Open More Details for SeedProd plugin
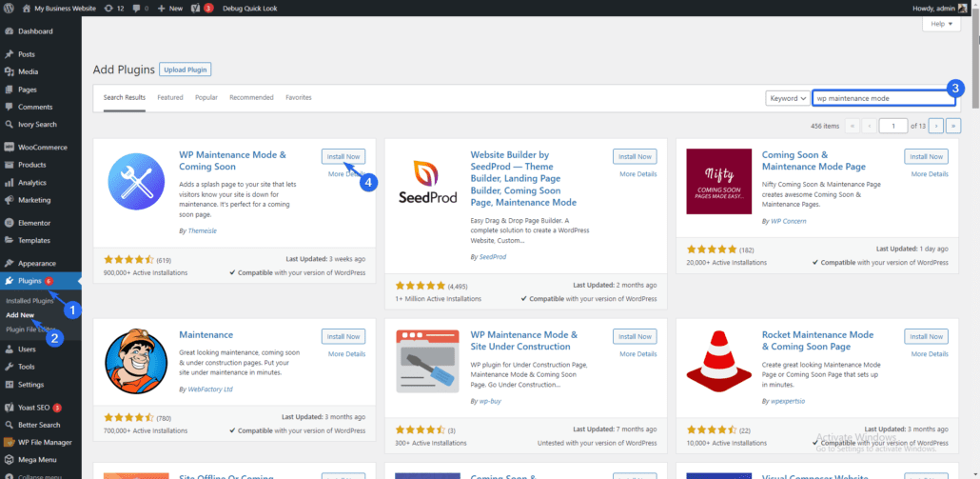Image resolution: width=980 pixels, height=479 pixels. (638, 174)
